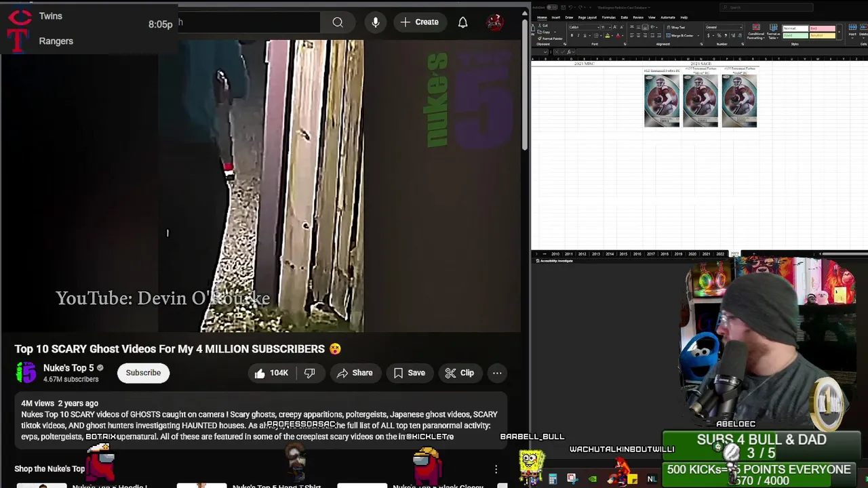The width and height of the screenshot is (868, 488).
Task: Apply Neutral cell style swatch
Action: [823, 35]
